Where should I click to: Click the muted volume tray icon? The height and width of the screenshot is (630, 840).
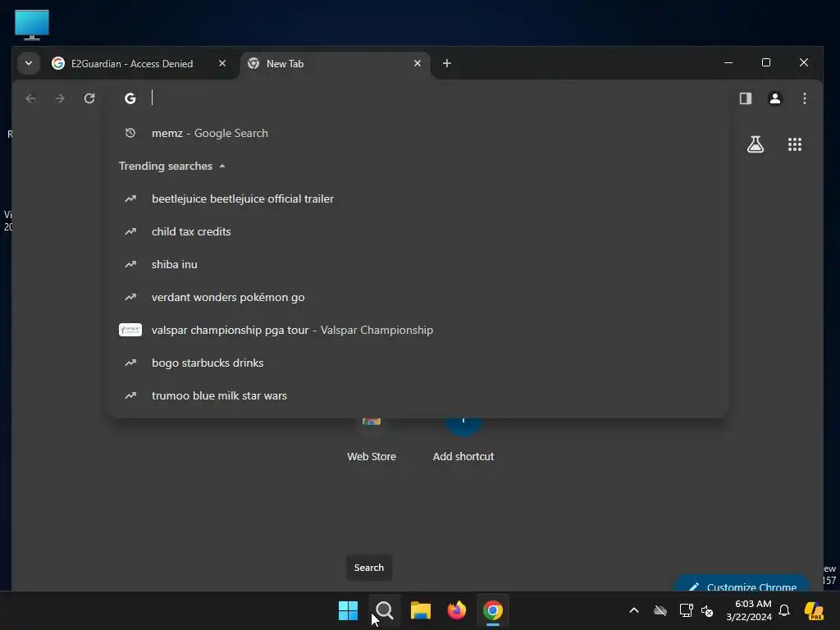707,610
